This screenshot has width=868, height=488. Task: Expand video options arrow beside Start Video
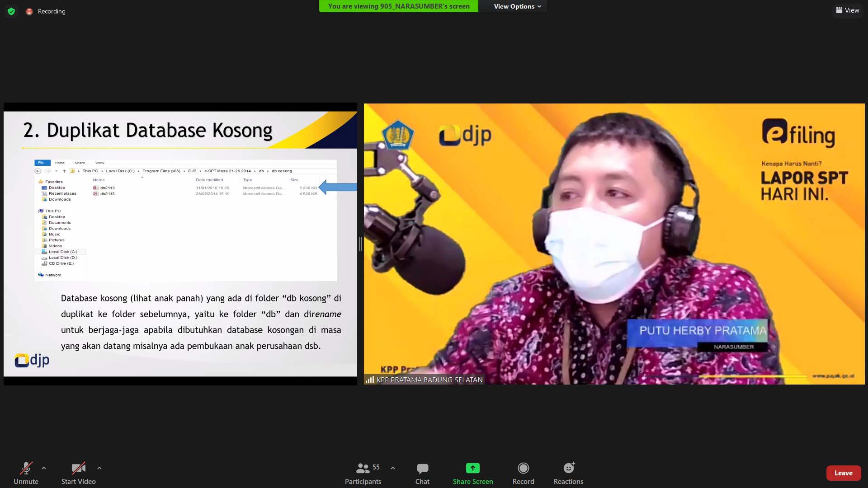coord(99,468)
